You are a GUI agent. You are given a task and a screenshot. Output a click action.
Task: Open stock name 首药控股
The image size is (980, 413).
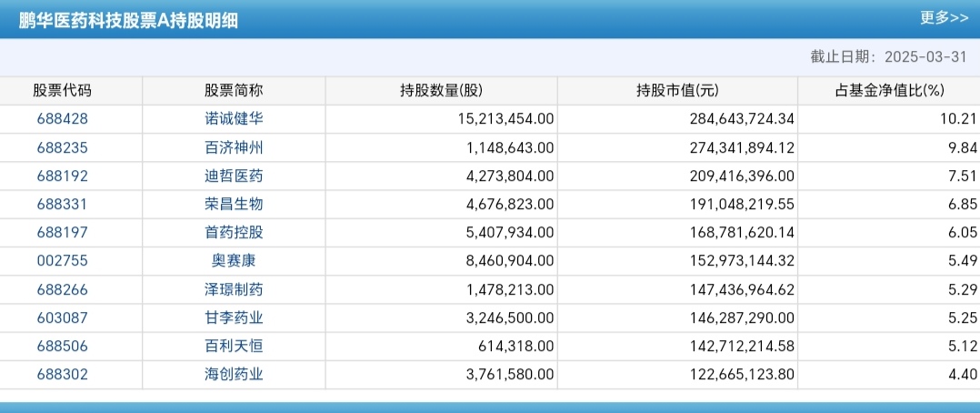[234, 232]
